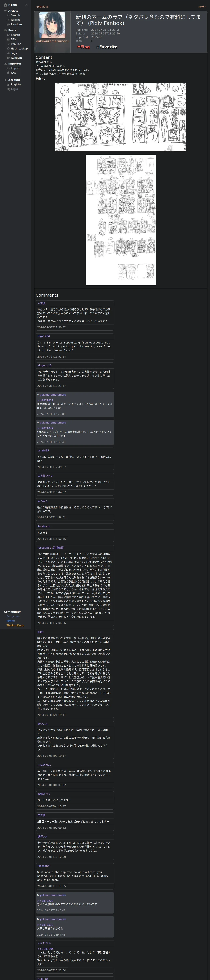Viewport: 210px width, 980px height.
Task: Click commenter name dfgz1234
Action: pyautogui.click(x=44, y=336)
